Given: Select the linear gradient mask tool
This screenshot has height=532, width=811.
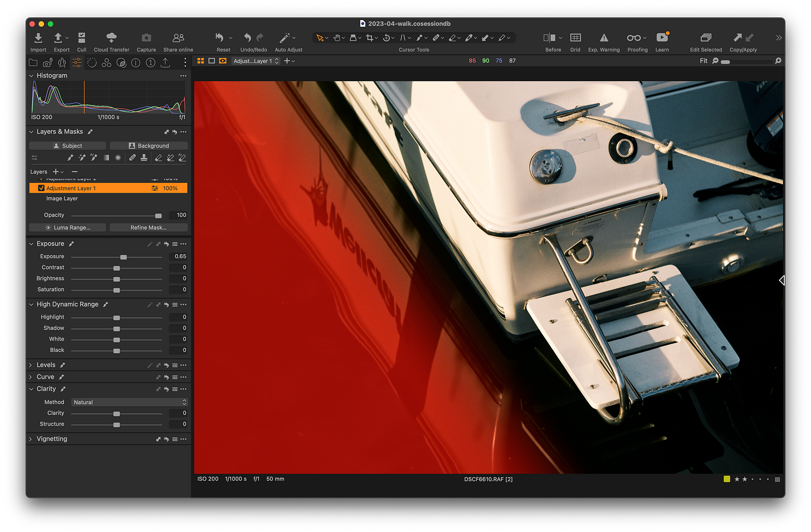Looking at the screenshot, I should pyautogui.click(x=106, y=158).
